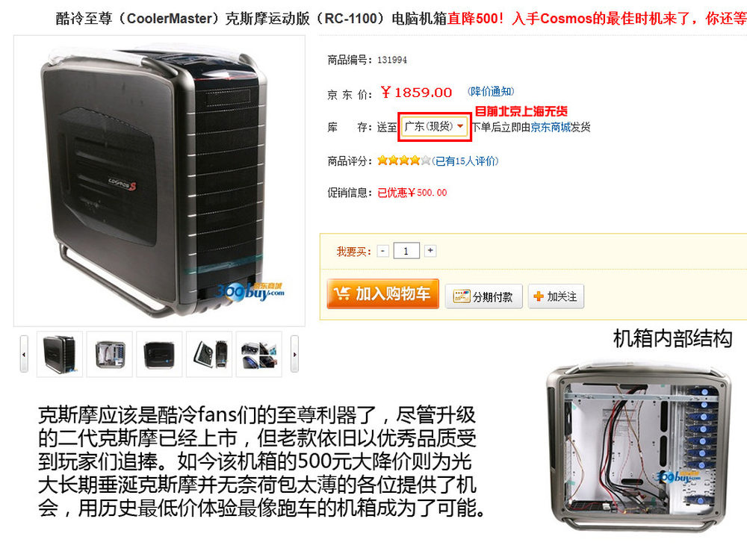Increase purchase quantity with plus button
This screenshot has width=747, height=560.
coord(430,250)
